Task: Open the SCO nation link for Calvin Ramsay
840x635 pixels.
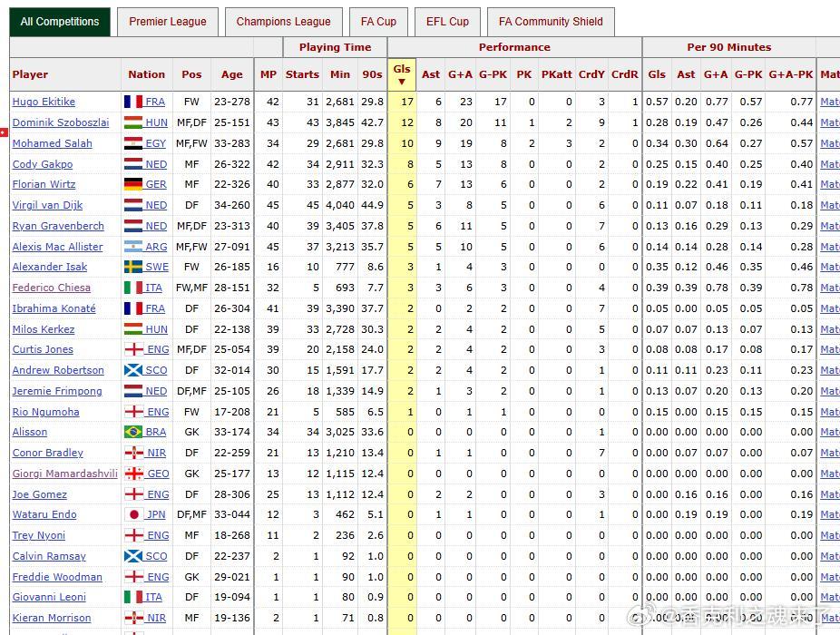Action: point(156,556)
